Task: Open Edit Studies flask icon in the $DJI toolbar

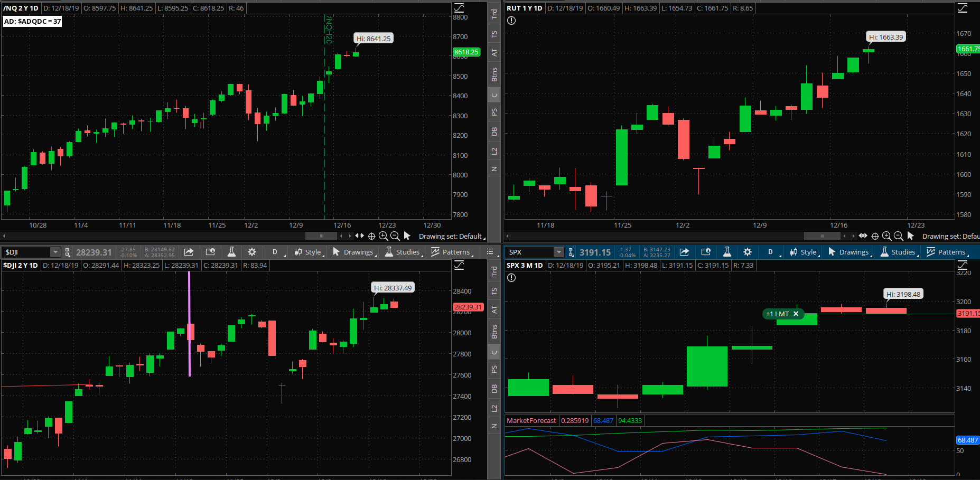Action: click(x=231, y=252)
